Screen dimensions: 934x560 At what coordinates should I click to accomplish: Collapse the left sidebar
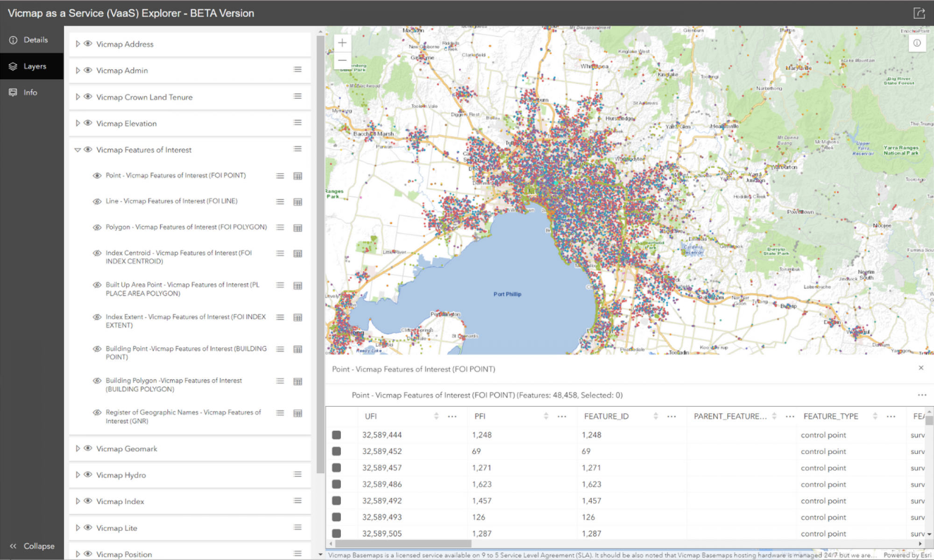pos(32,546)
